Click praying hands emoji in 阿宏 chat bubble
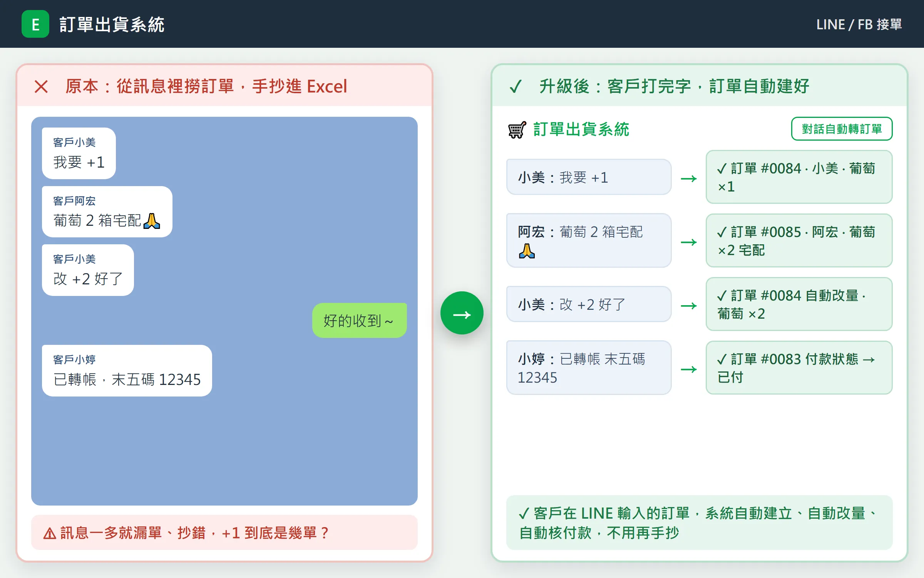Viewport: 924px width, 578px height. [x=152, y=221]
